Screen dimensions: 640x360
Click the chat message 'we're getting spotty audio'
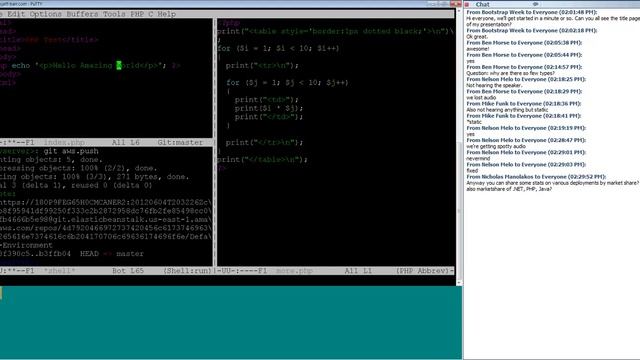(496, 146)
